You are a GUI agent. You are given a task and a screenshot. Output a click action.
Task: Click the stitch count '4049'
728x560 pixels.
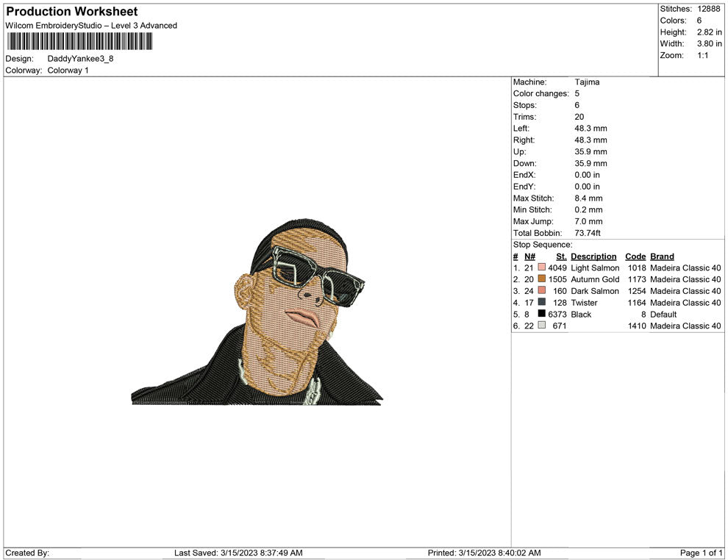point(557,268)
